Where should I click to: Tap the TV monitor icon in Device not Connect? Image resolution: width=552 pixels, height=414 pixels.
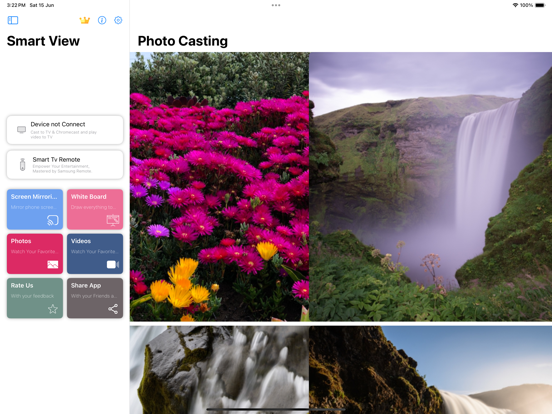pos(21,130)
